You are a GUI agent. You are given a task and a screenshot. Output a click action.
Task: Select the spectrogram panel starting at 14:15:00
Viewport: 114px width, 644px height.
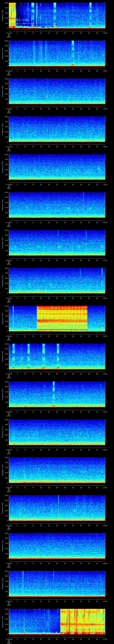tap(57, 53)
